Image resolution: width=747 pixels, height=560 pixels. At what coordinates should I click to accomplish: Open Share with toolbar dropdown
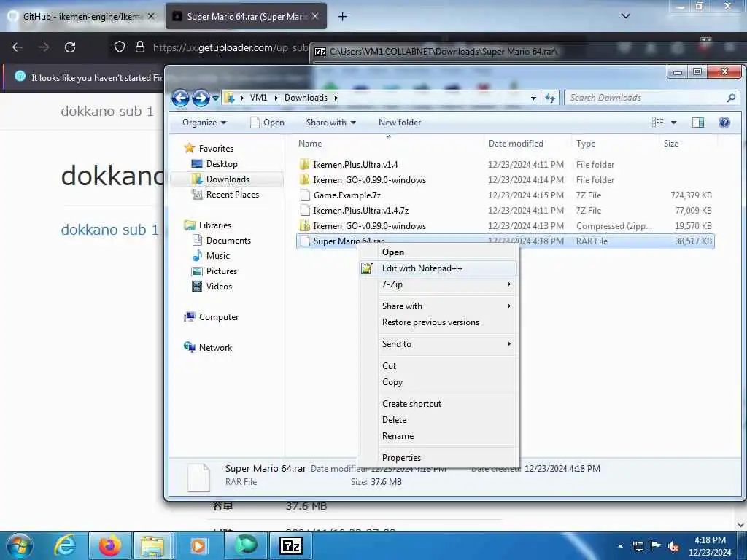click(x=330, y=122)
